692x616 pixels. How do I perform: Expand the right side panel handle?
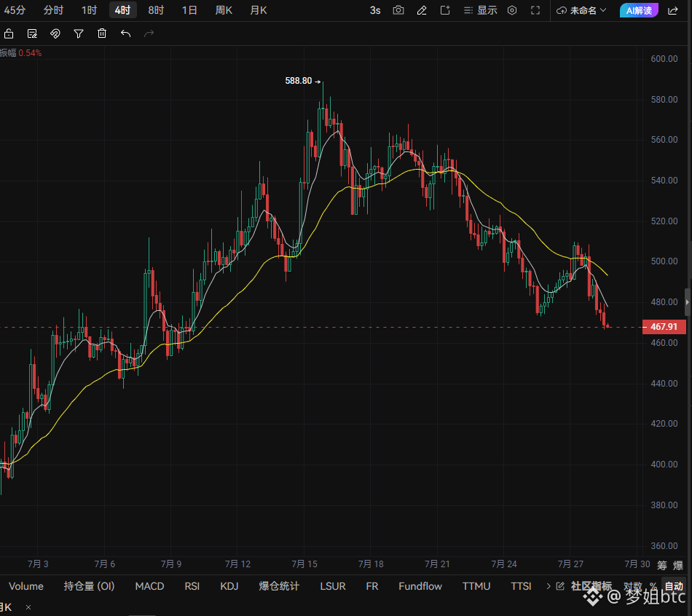tap(688, 302)
